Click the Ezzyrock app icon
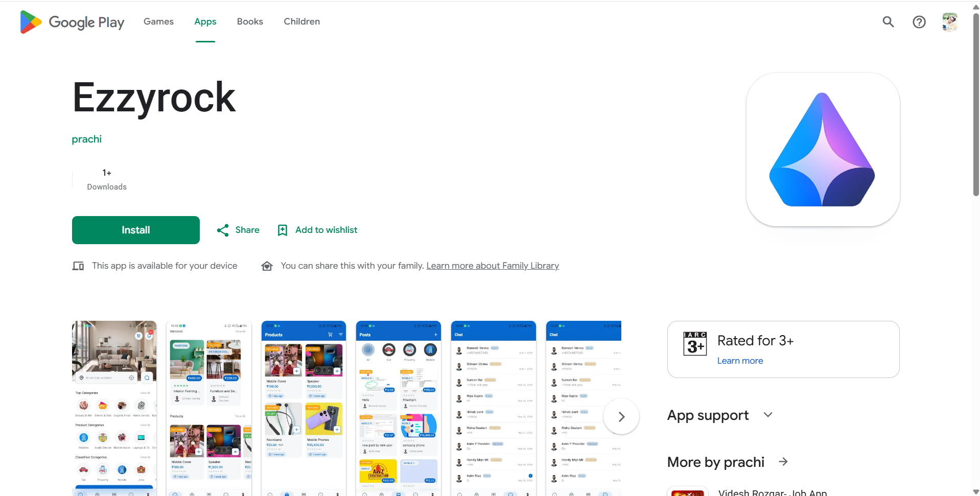Image resolution: width=980 pixels, height=496 pixels. (823, 150)
